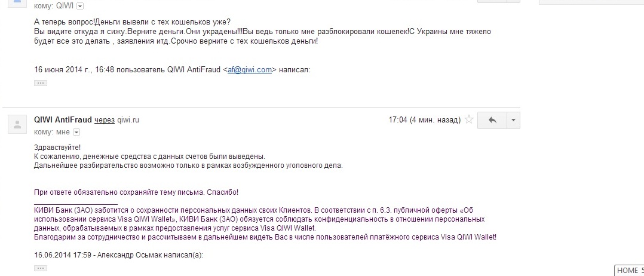Click the QIWI AntiFraud sender name
The height and width of the screenshot is (276, 644).
(63, 120)
